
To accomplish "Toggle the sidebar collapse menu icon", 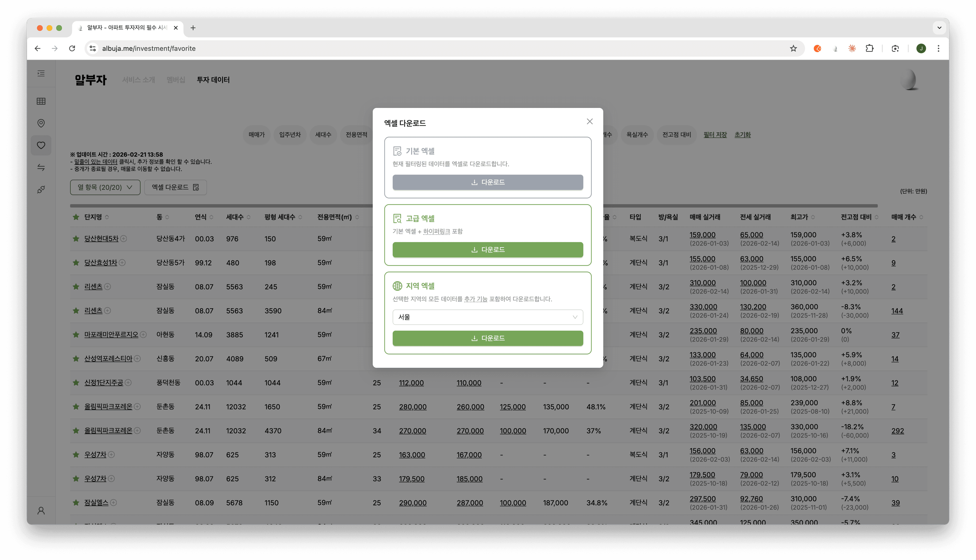I will [x=41, y=73].
